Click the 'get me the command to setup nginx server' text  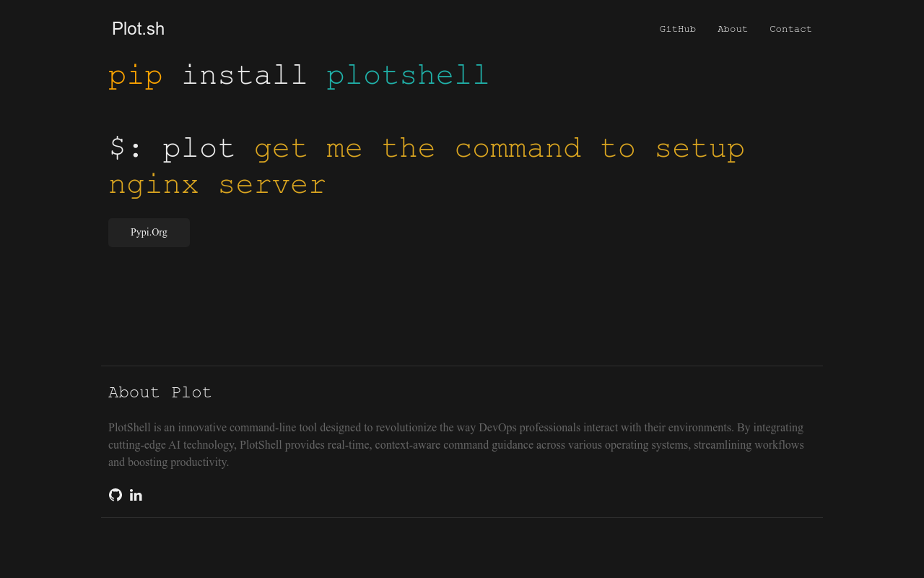tap(426, 167)
